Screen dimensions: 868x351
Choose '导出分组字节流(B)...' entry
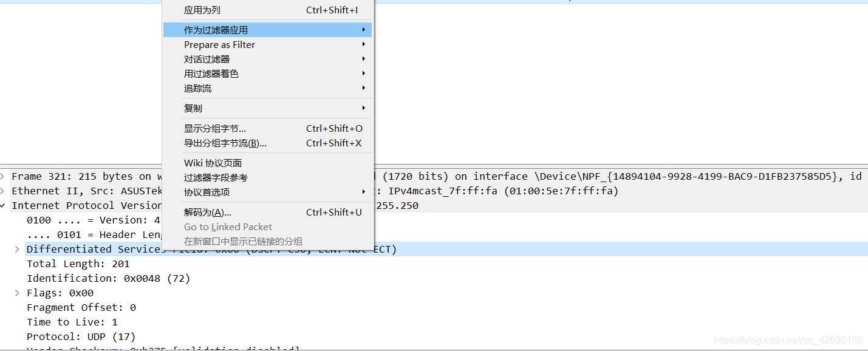(x=267, y=143)
